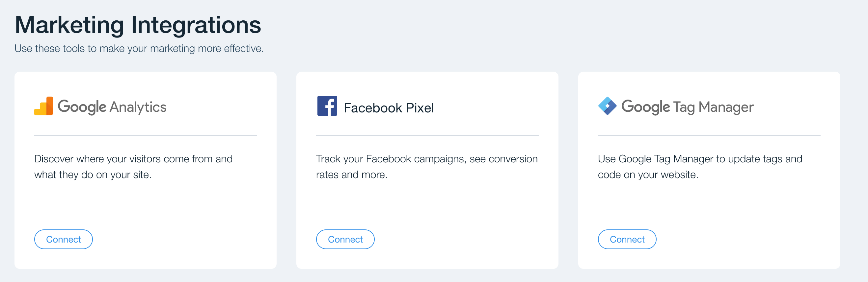
Task: Click the divider under Google Tag Manager
Action: [x=709, y=135]
